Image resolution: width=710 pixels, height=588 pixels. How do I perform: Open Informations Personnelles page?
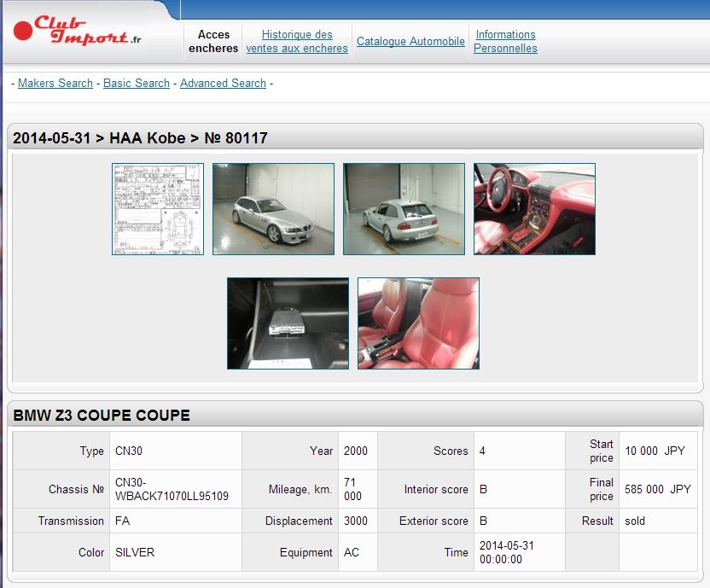pyautogui.click(x=505, y=41)
